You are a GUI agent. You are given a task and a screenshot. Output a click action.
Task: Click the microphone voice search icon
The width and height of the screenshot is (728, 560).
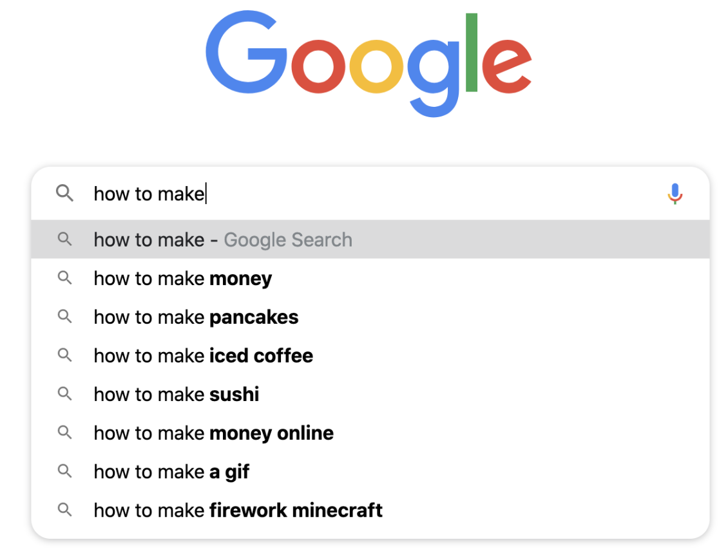pos(675,194)
